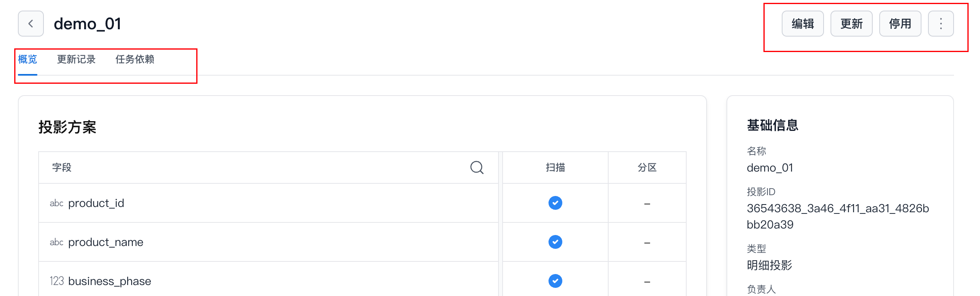Click the partition dash for product_id
The height and width of the screenshot is (296, 980).
(x=647, y=204)
